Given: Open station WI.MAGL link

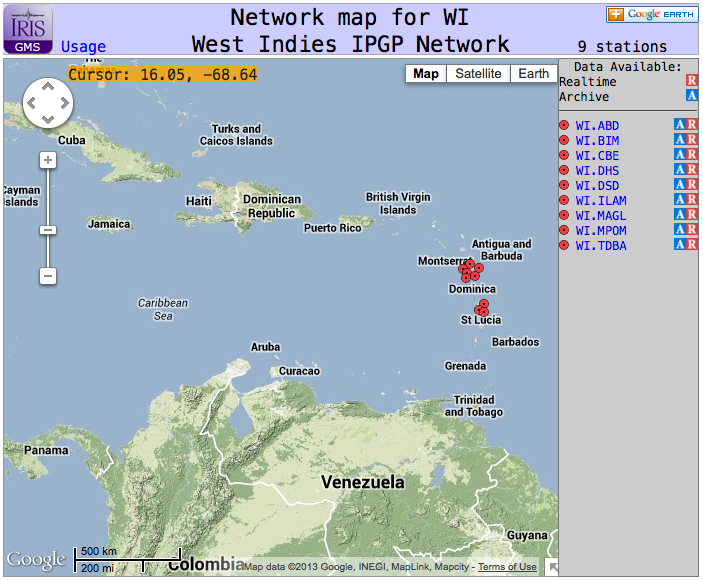Looking at the screenshot, I should 601,216.
